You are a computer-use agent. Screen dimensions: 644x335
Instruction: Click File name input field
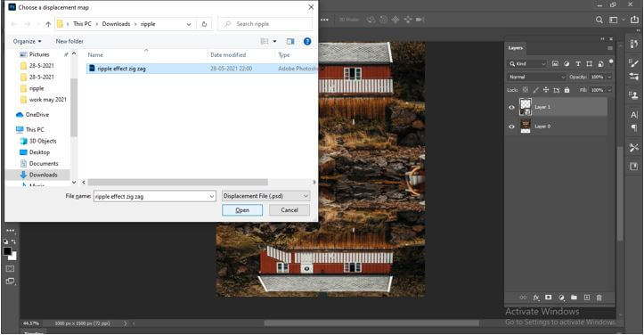(151, 197)
